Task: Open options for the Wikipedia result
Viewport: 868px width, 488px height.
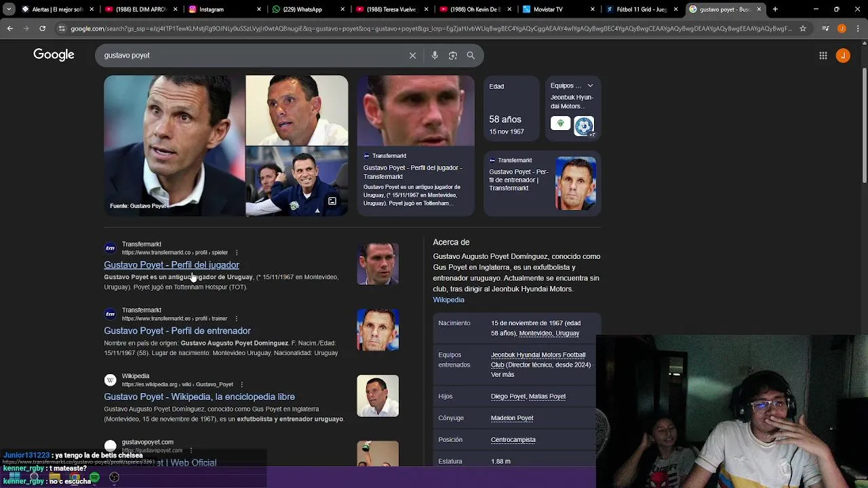Action: point(241,384)
